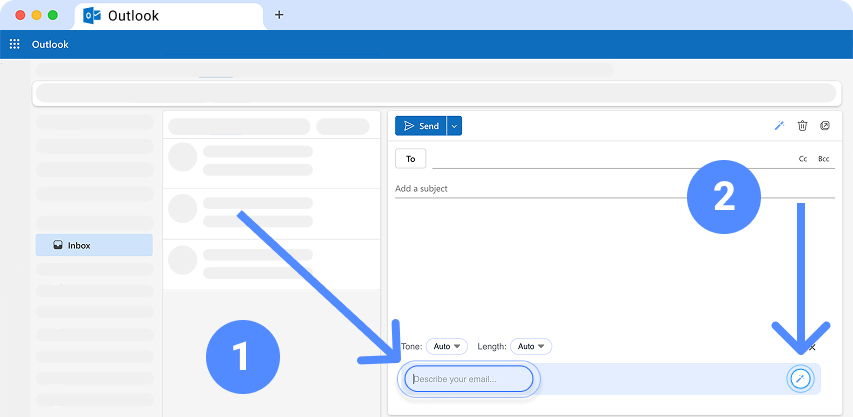
Task: Click the Inbox tray icon
Action: point(58,245)
